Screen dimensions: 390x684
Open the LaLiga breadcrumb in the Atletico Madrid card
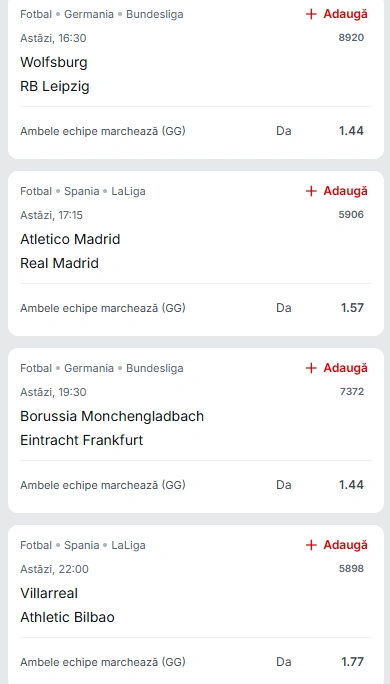point(128,192)
